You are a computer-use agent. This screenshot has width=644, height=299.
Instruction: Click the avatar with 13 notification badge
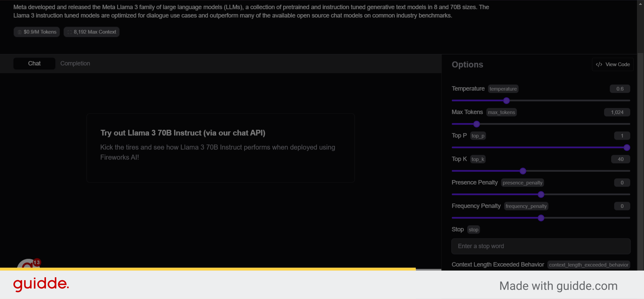tap(29, 264)
